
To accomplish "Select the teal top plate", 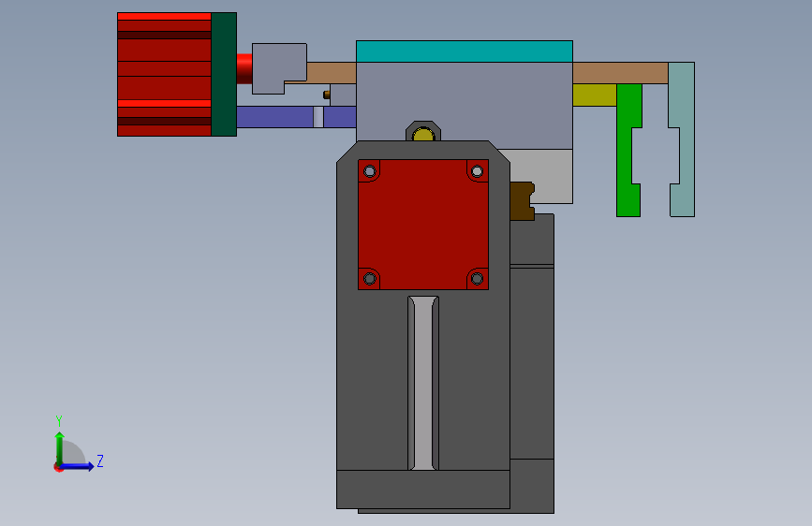I will 464,51.
